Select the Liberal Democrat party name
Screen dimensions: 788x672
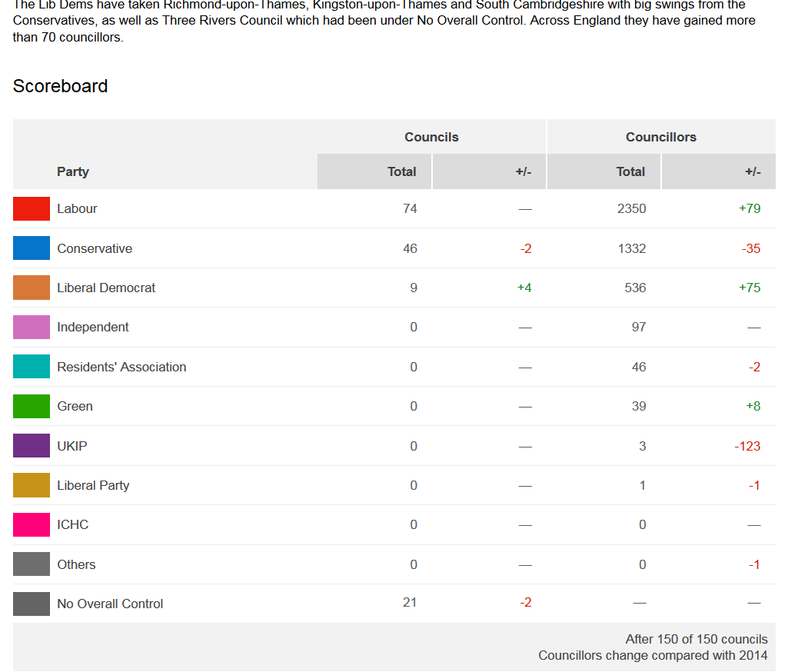(x=106, y=288)
